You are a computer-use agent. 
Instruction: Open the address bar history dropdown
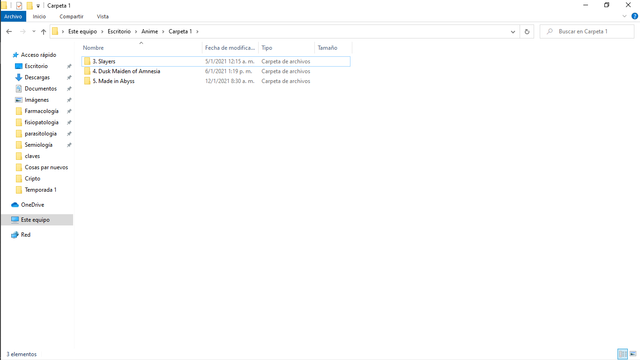click(x=513, y=31)
